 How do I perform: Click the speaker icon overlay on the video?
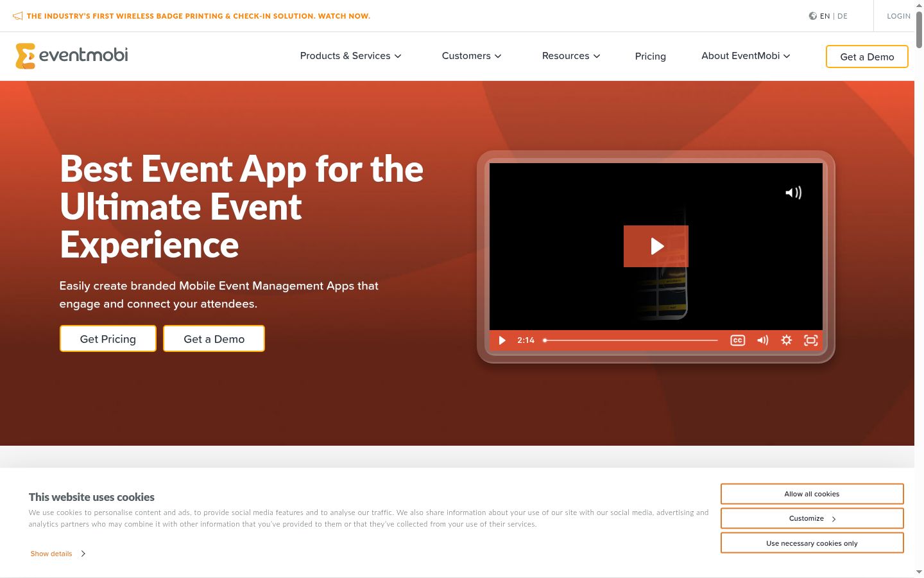tap(794, 193)
